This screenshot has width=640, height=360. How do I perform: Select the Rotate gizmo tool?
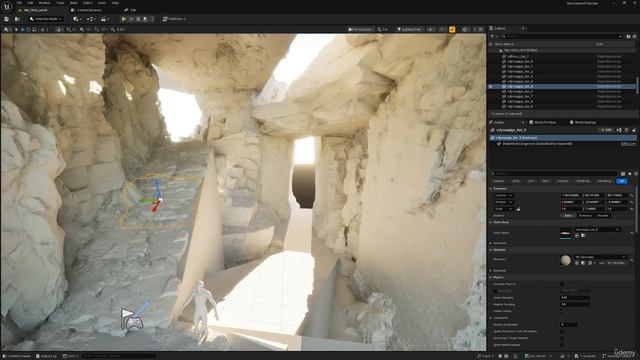click(x=29, y=29)
